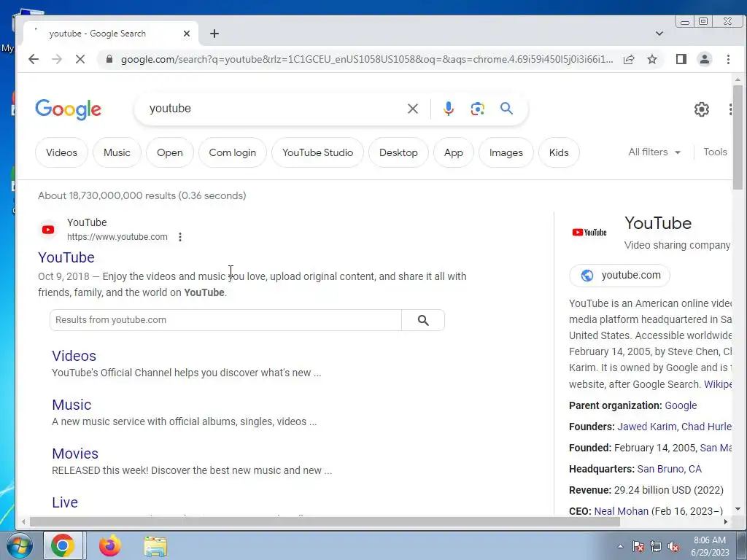747x560 pixels.
Task: Open the tab search chevron
Action: (659, 34)
